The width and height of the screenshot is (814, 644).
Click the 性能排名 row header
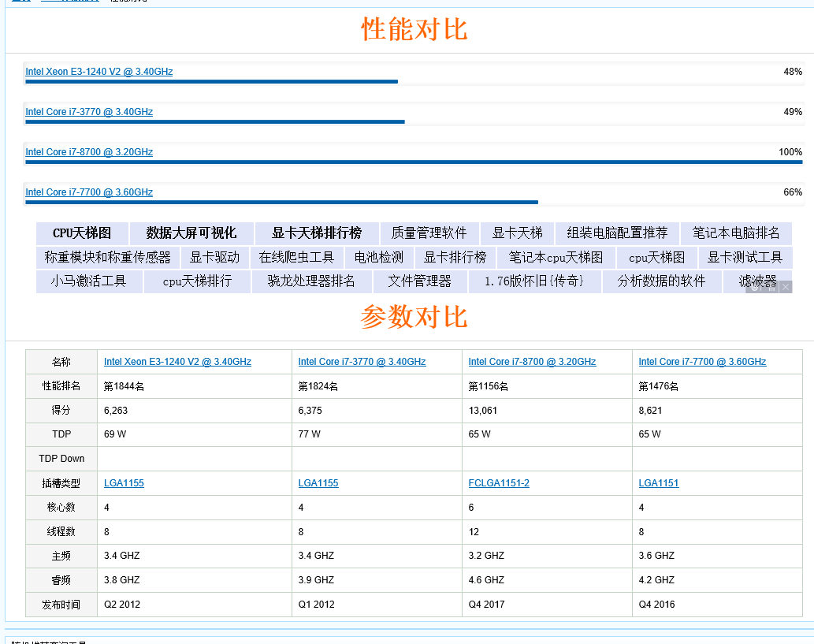click(x=61, y=386)
